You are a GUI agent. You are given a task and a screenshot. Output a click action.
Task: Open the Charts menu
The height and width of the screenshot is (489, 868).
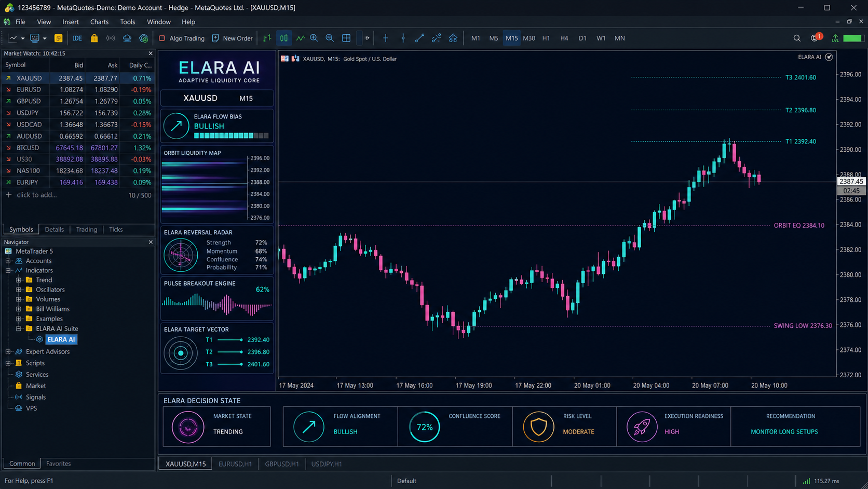(x=99, y=22)
